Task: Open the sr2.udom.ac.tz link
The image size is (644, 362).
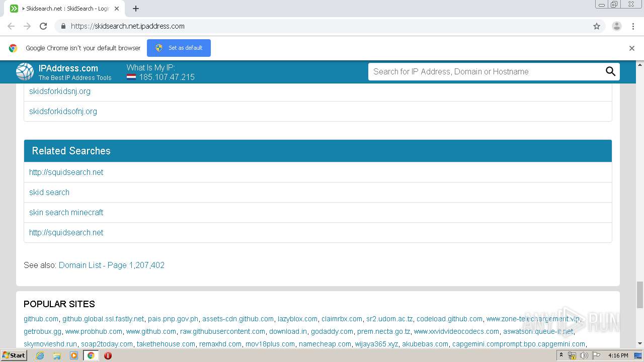Action: click(389, 319)
